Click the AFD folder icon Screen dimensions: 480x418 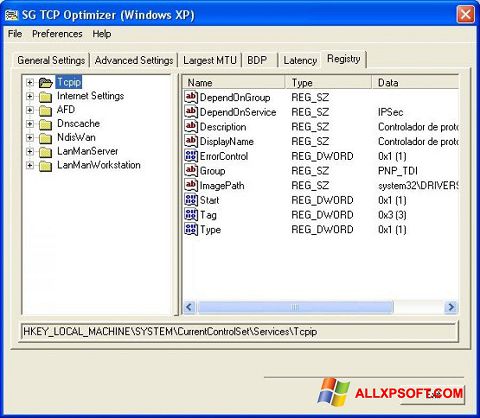click(45, 110)
